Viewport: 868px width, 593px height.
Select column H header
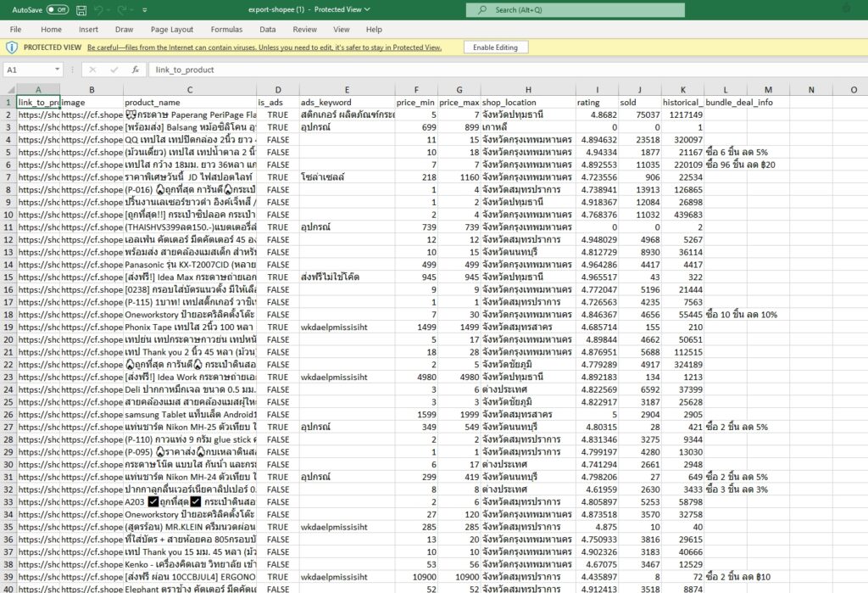[x=528, y=89]
